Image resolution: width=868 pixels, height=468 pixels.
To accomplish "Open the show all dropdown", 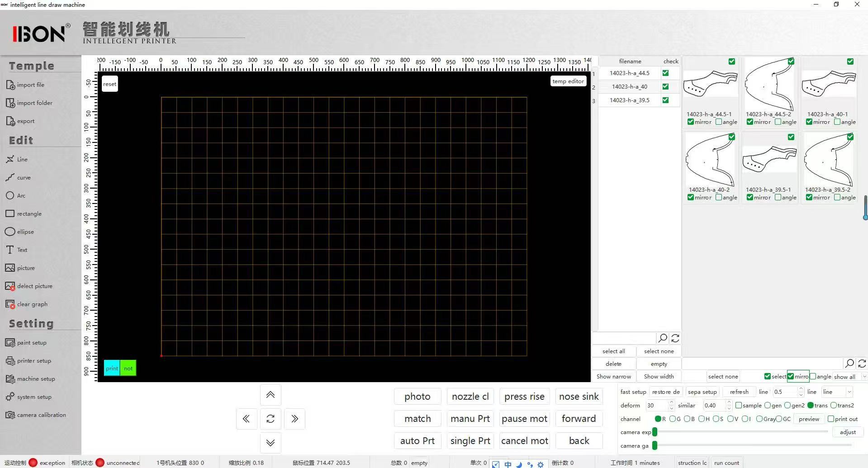I will [x=850, y=377].
